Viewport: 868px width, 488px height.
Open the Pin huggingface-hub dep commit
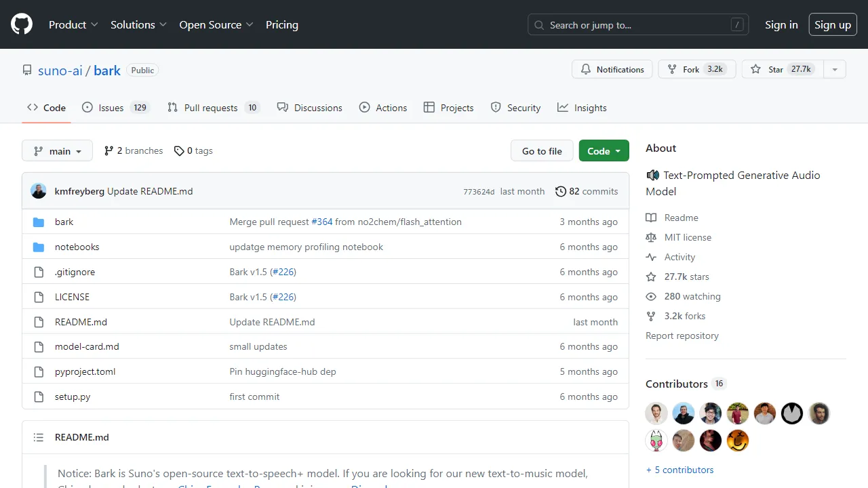click(x=283, y=371)
